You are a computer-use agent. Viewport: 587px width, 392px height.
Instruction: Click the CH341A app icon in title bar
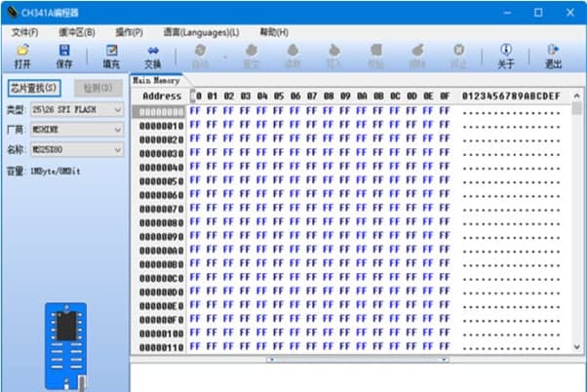click(x=12, y=13)
